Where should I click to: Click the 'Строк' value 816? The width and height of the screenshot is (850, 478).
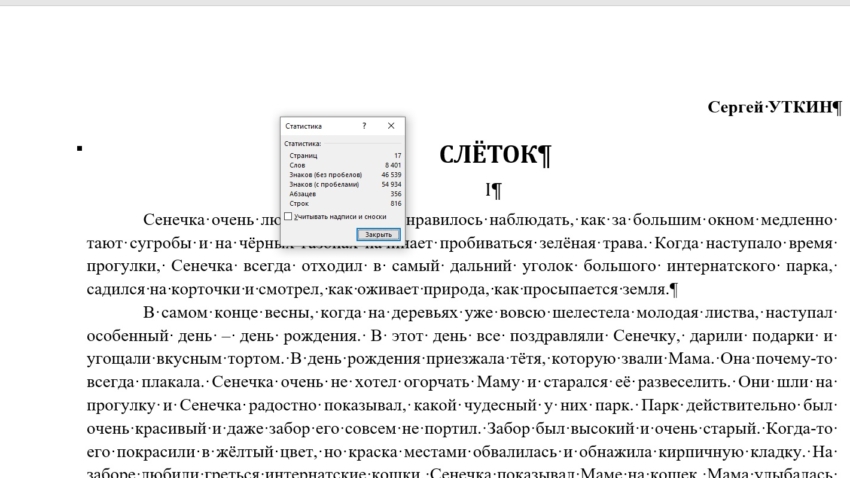tap(395, 203)
